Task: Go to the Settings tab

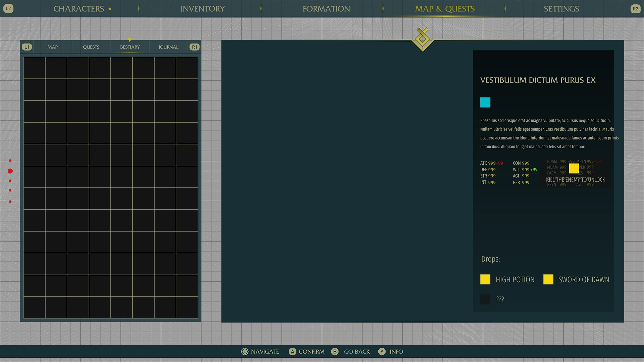Action: [561, 9]
